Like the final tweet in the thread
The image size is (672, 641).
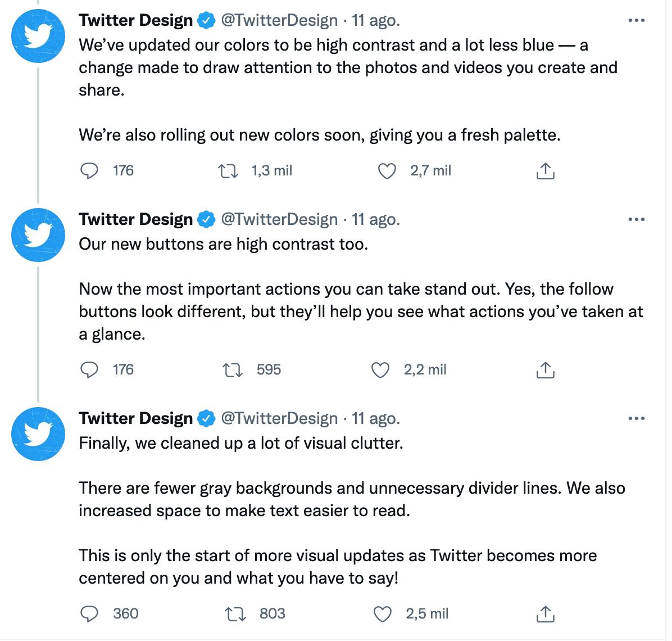(382, 613)
